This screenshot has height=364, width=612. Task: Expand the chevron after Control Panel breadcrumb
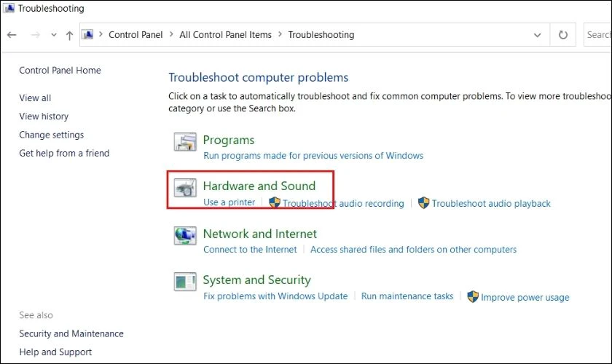(x=171, y=34)
